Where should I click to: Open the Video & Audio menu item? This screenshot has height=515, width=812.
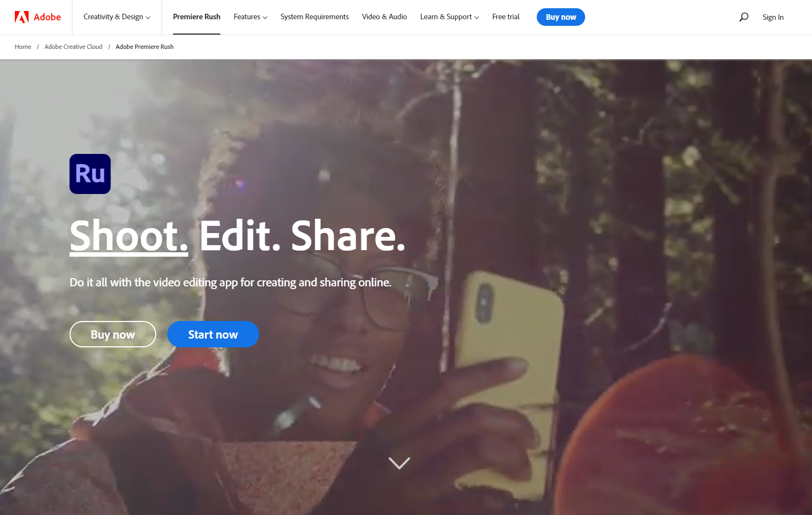coord(385,17)
